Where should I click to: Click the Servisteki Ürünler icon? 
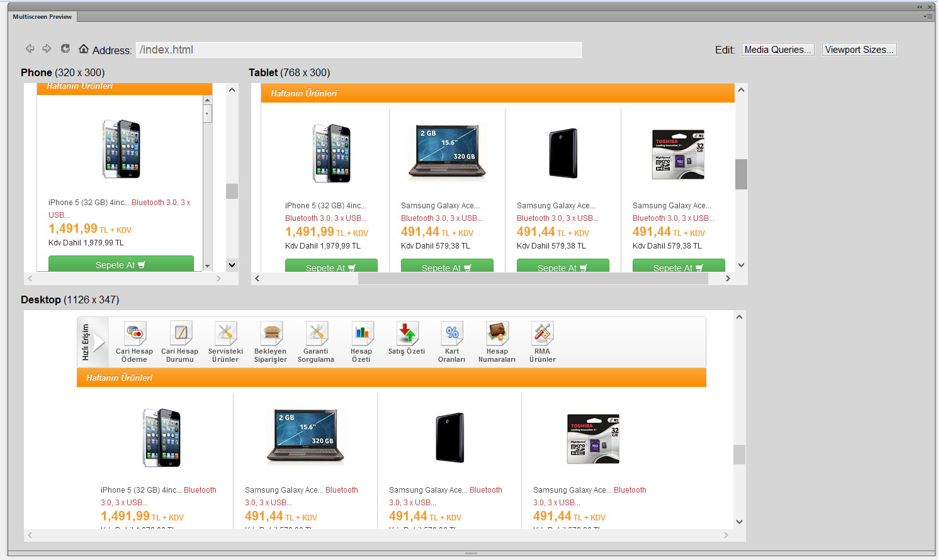[x=225, y=333]
